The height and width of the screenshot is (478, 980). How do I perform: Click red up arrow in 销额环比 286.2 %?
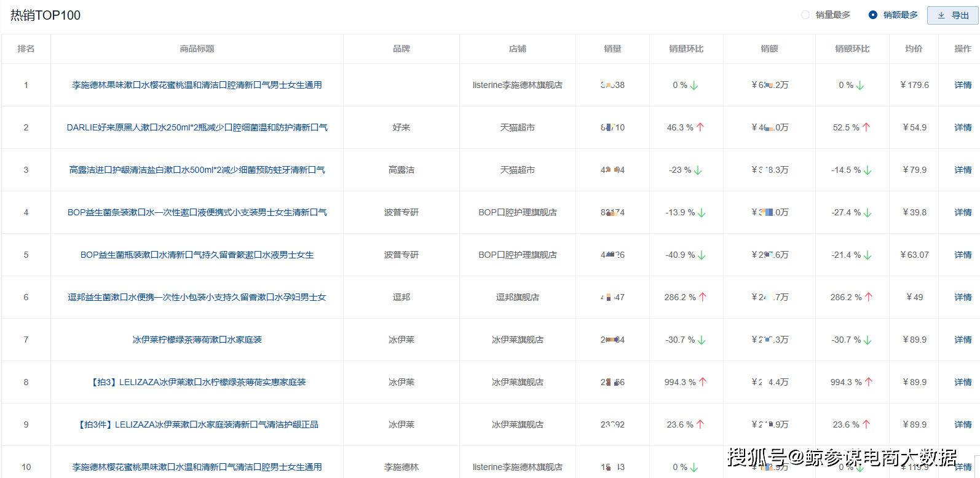(869, 297)
